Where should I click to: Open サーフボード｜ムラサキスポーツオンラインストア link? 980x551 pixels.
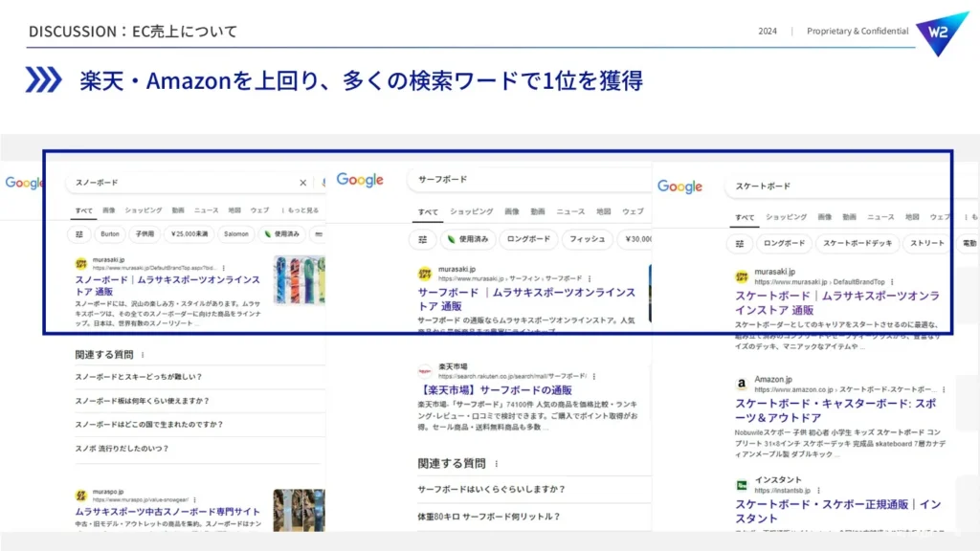click(x=526, y=299)
